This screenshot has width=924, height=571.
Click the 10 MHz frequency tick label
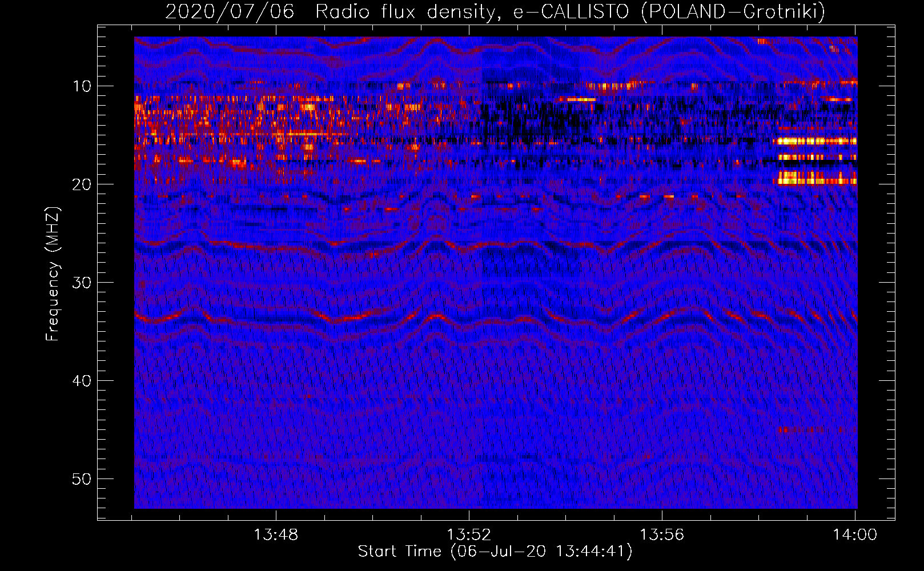(82, 86)
